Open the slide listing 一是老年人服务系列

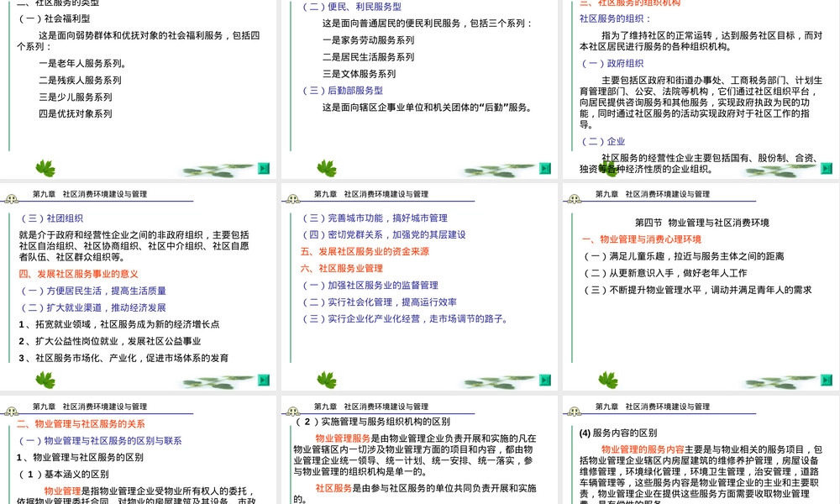pyautogui.click(x=139, y=89)
